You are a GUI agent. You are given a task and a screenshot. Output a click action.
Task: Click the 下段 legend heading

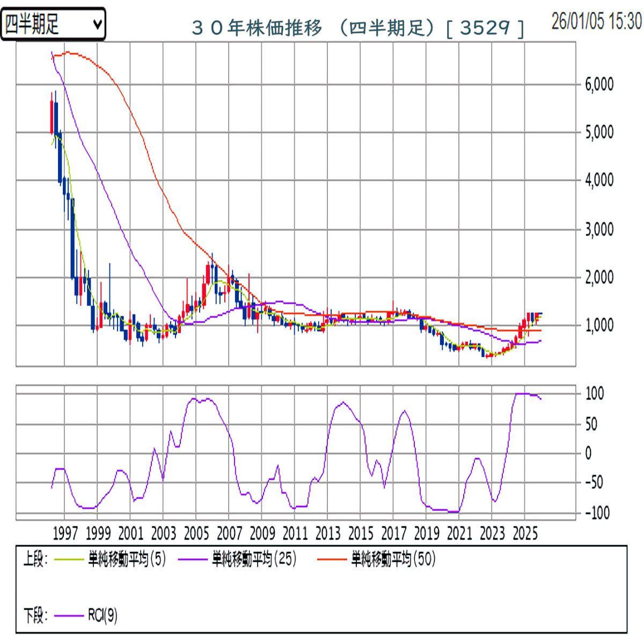(35, 616)
